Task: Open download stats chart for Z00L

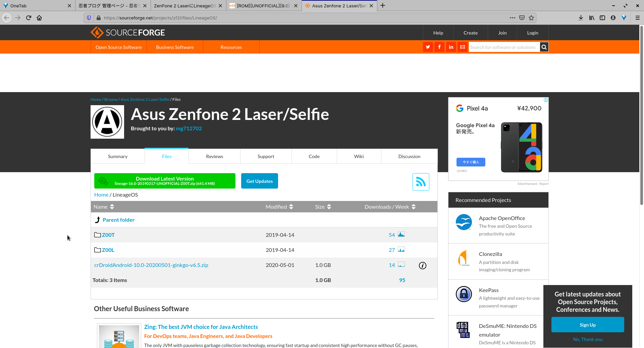Action: pos(401,250)
